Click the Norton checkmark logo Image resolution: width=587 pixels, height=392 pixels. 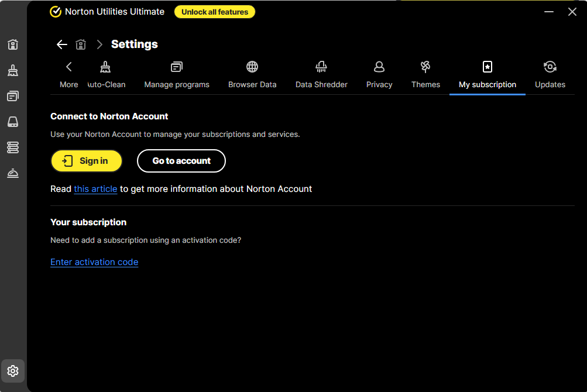click(x=56, y=12)
